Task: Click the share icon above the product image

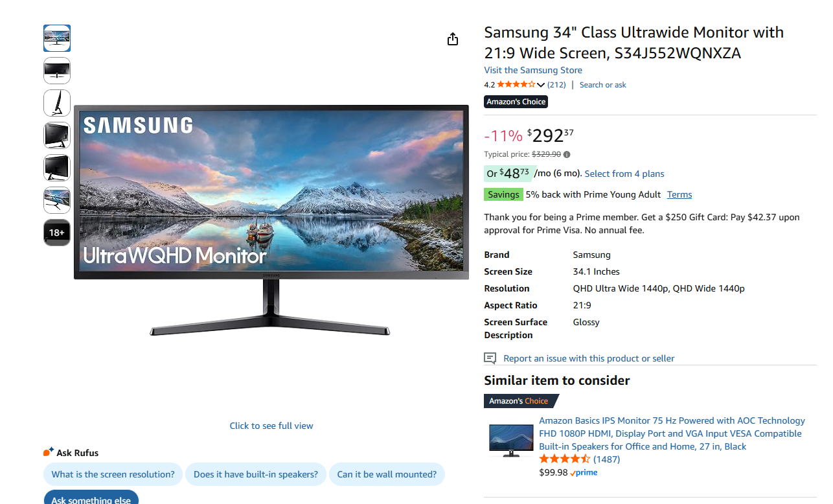Action: [x=453, y=40]
